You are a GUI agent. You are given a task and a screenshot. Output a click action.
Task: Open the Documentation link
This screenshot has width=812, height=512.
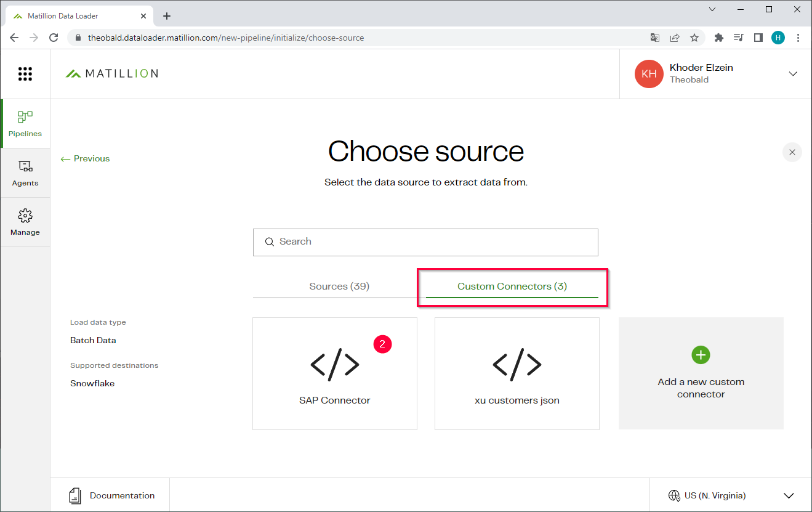(111, 495)
